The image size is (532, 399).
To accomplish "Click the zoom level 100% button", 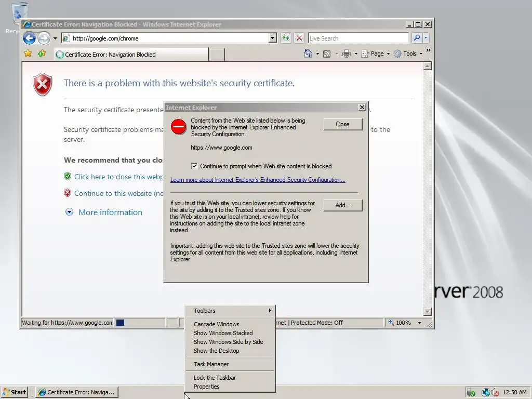I will coord(400,323).
